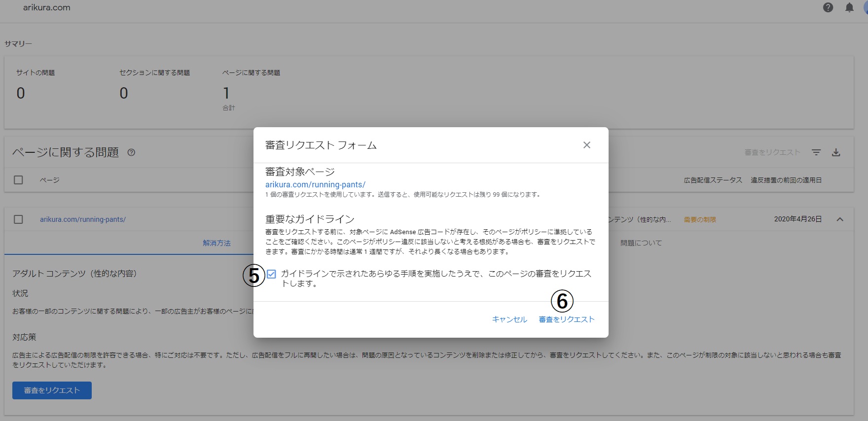Open the notifications bell icon
The height and width of the screenshot is (421, 868).
(x=849, y=7)
